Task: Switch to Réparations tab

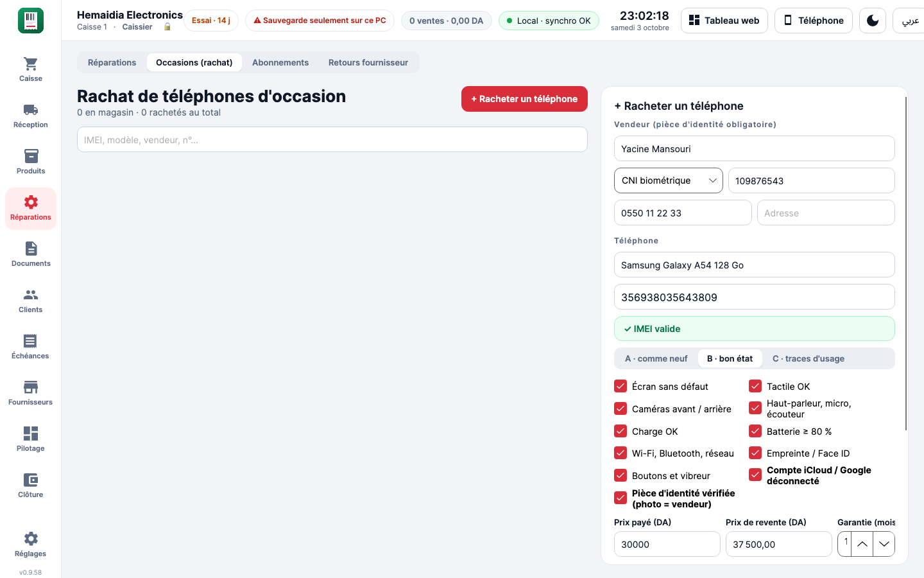Action: pyautogui.click(x=112, y=62)
